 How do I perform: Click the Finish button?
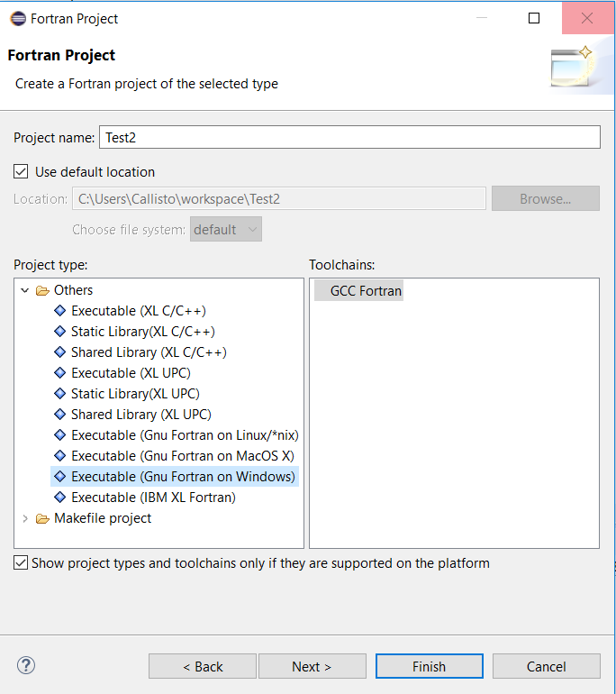pos(430,666)
